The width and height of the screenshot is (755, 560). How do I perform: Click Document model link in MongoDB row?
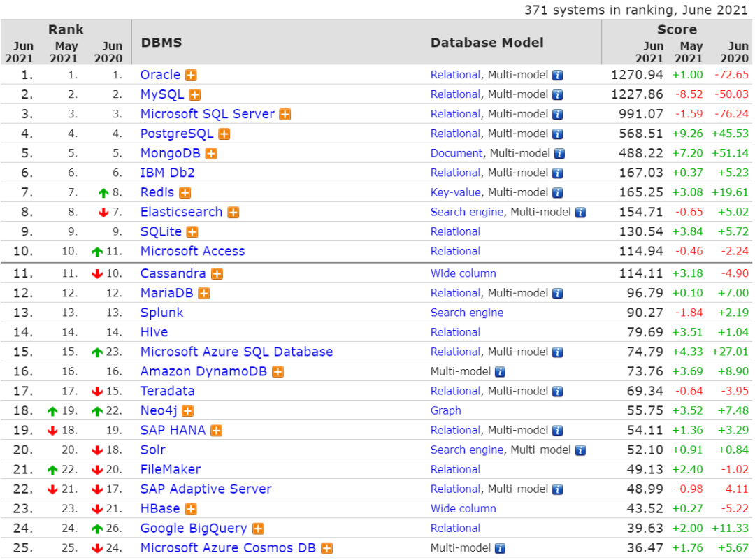(456, 153)
